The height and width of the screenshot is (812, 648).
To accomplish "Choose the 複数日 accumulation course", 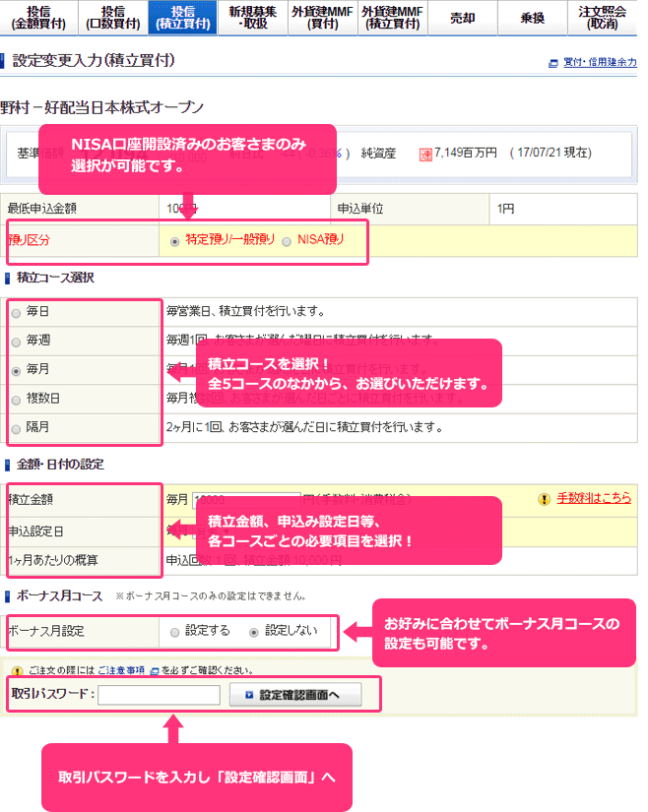I will (x=16, y=400).
